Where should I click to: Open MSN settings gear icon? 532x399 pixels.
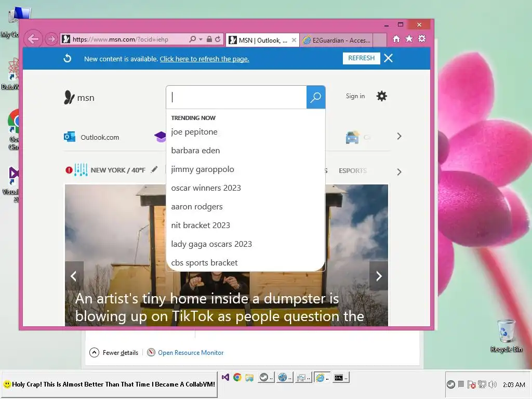click(382, 96)
